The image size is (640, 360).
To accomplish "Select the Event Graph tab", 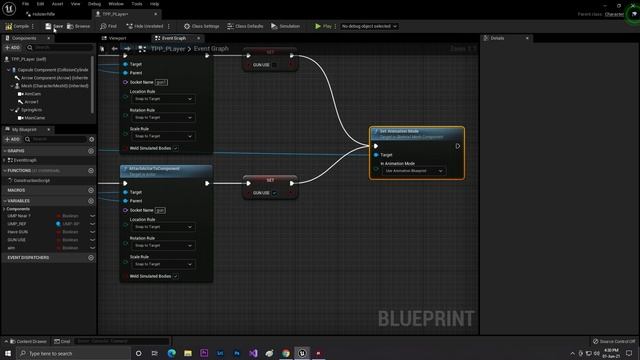I will pyautogui.click(x=173, y=38).
